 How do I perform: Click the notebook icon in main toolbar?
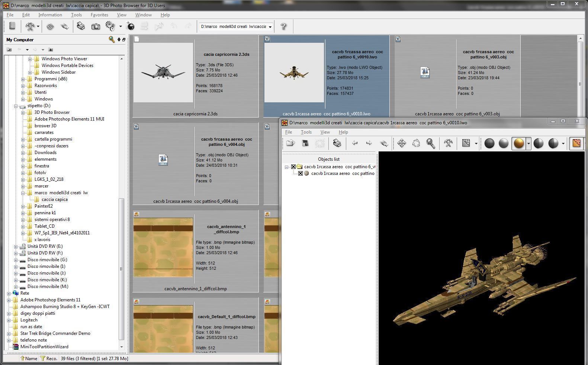click(x=12, y=26)
